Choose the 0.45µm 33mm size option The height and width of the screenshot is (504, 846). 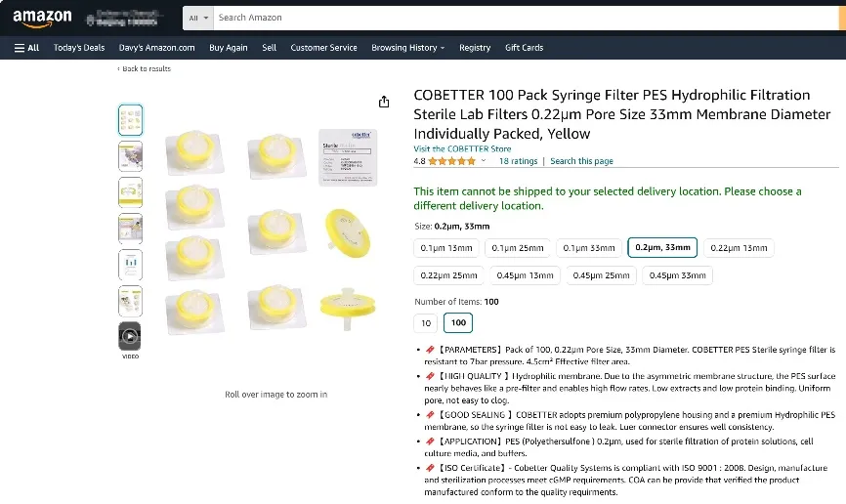click(677, 275)
